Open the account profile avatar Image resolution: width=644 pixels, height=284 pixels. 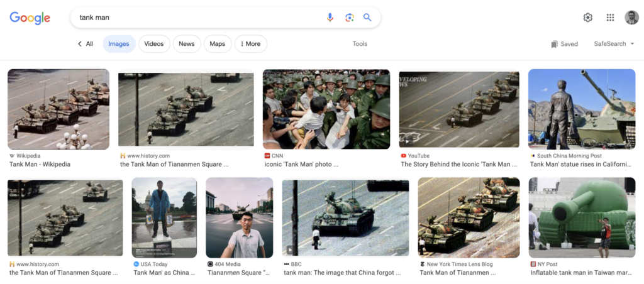pos(631,18)
